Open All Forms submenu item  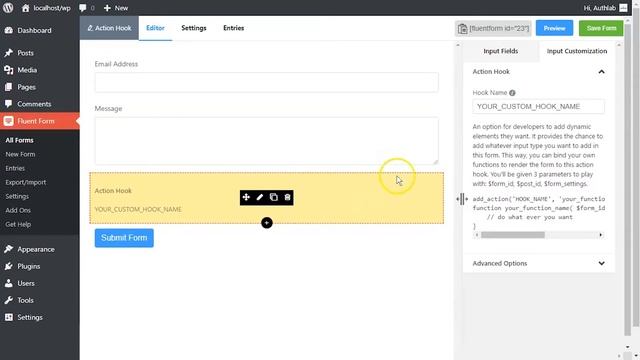[20, 140]
